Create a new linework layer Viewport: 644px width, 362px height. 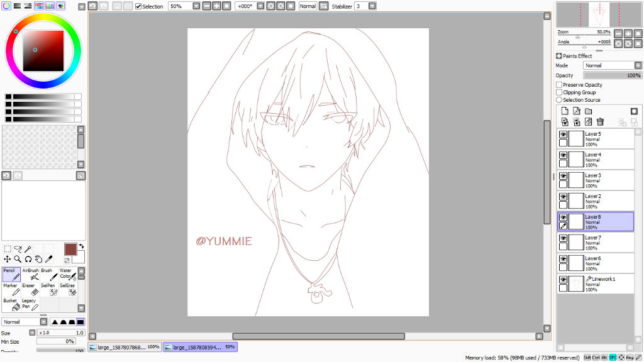577,111
